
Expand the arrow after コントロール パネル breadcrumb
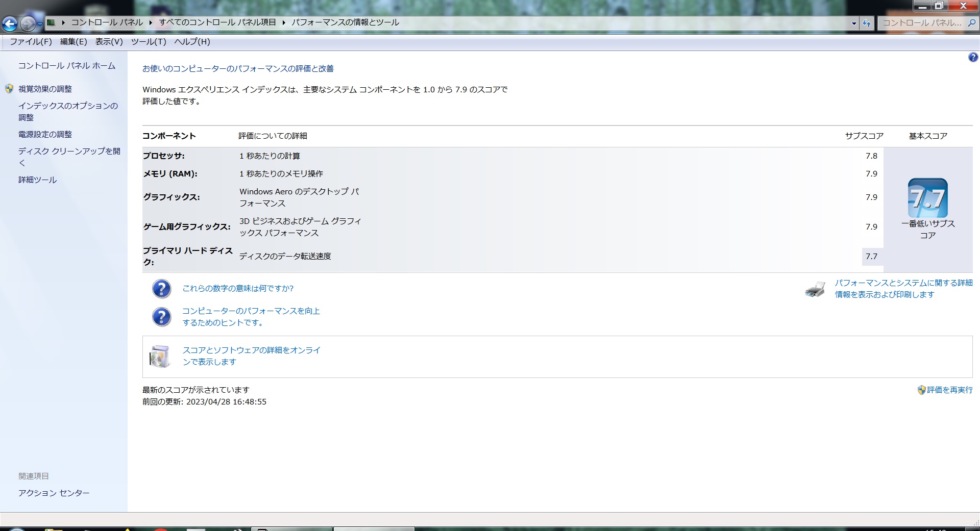[x=151, y=22]
